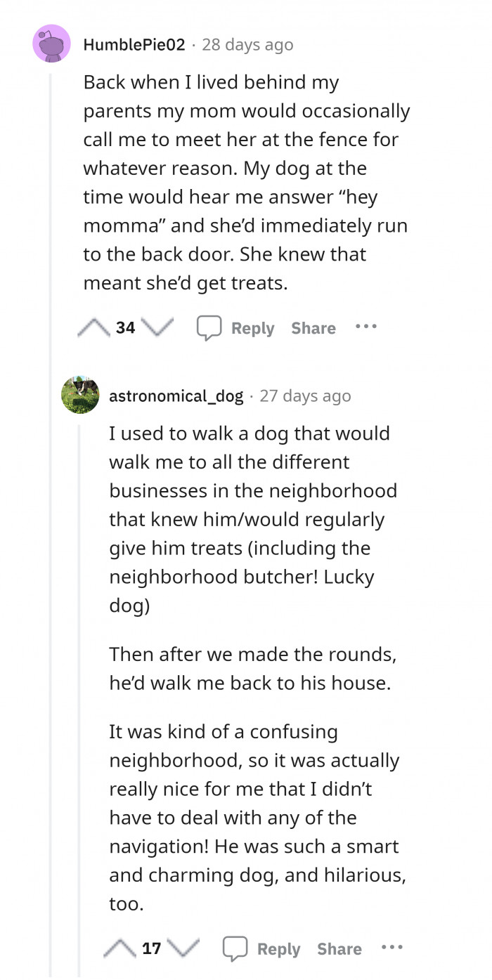Open the overflow menu on astronomical_dog's comment

coord(391,948)
